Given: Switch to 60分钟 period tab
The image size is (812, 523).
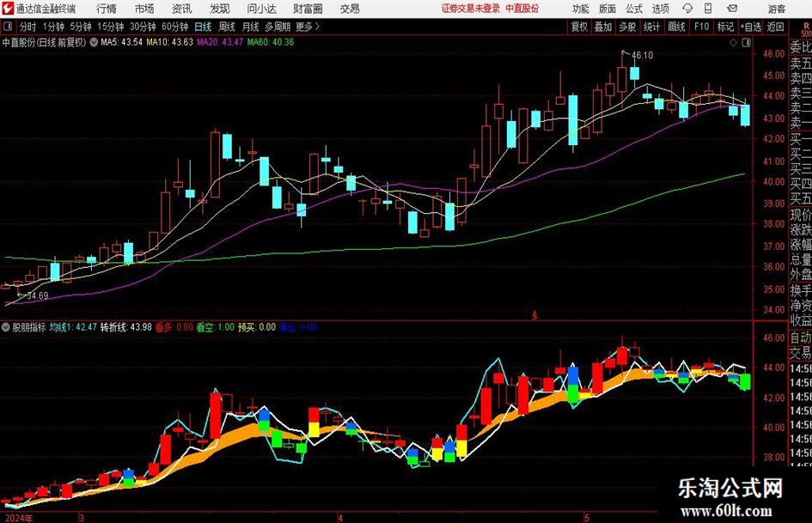Looking at the screenshot, I should pyautogui.click(x=175, y=27).
